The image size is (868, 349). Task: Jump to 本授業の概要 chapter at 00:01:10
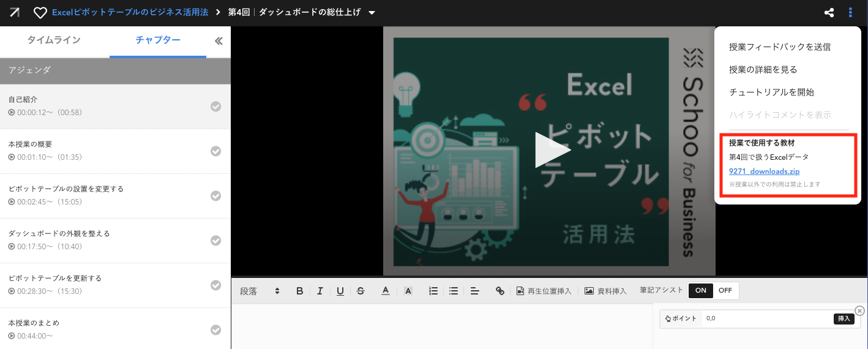(115, 151)
